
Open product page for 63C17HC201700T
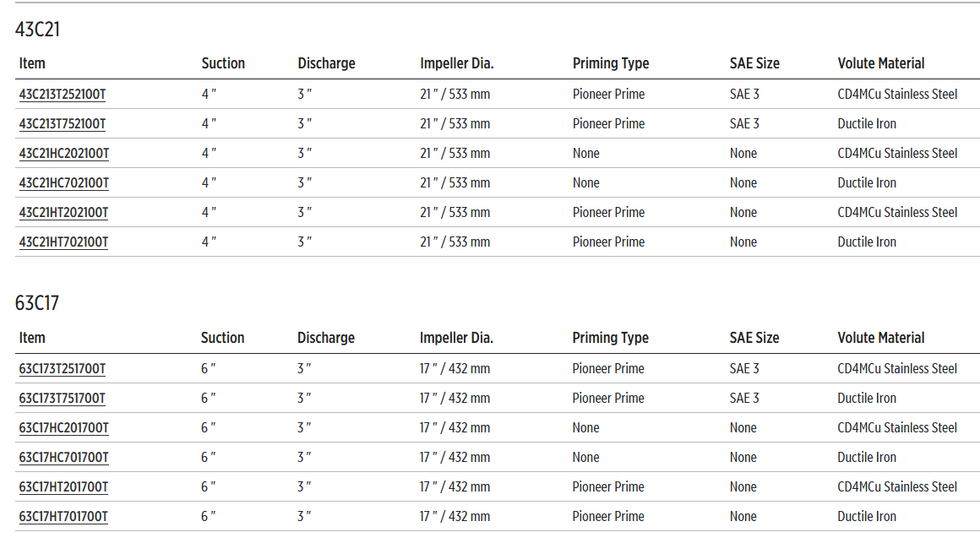click(x=64, y=428)
